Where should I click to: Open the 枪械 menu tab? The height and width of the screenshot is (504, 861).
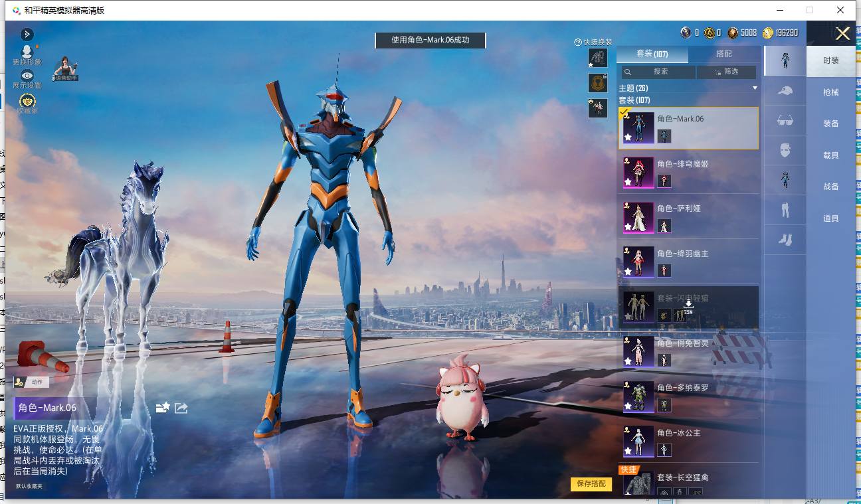click(x=831, y=92)
